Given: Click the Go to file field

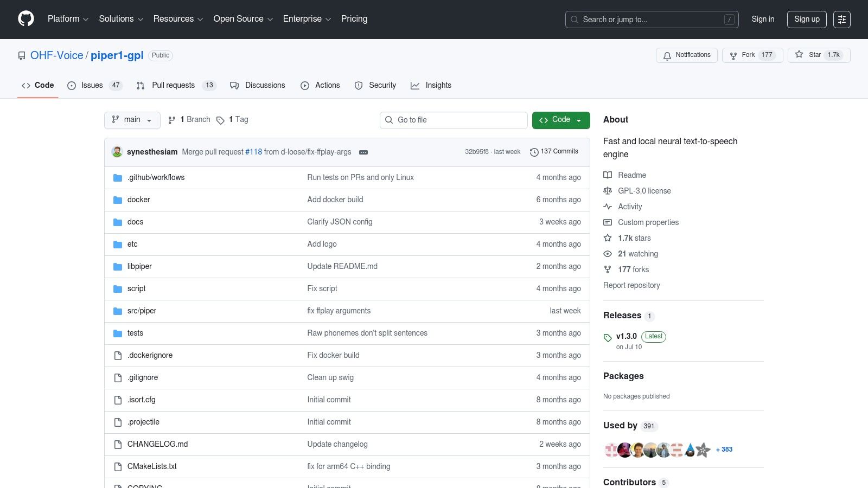Looking at the screenshot, I should coord(454,120).
